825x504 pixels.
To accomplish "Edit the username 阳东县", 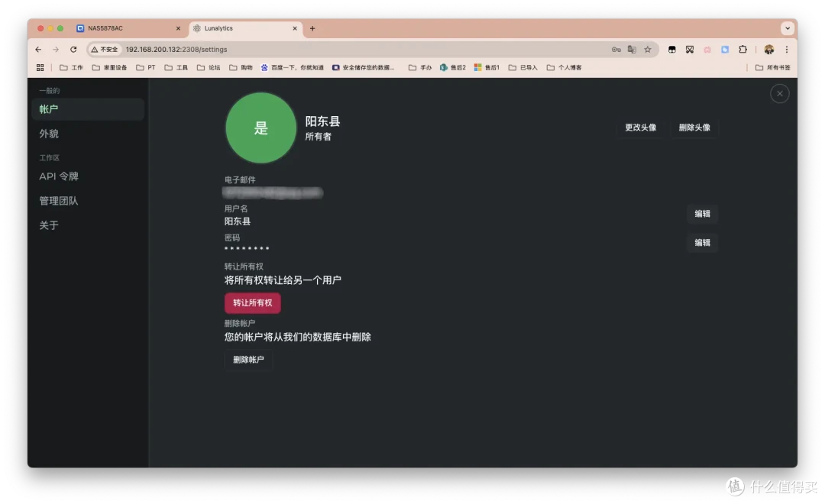I will [702, 214].
